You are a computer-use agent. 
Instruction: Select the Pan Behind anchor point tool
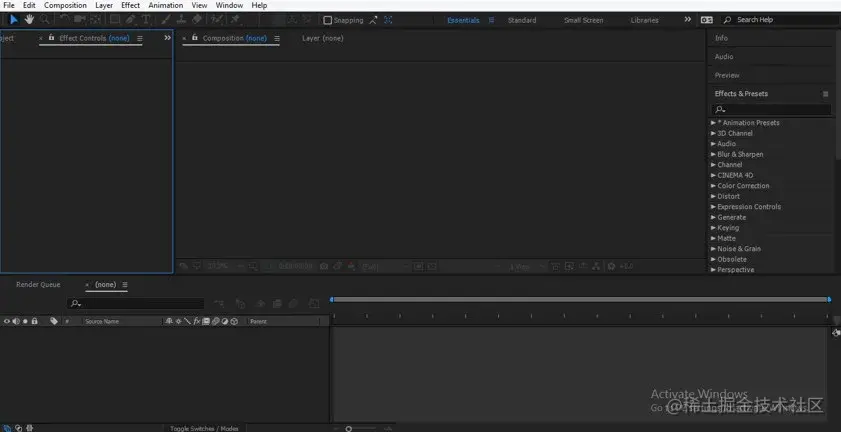(95, 20)
